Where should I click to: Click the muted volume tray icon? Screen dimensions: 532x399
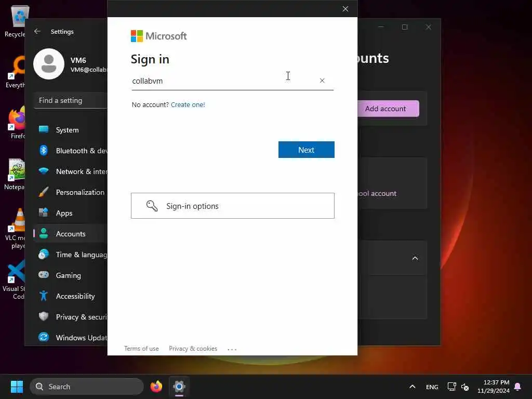tap(465, 387)
